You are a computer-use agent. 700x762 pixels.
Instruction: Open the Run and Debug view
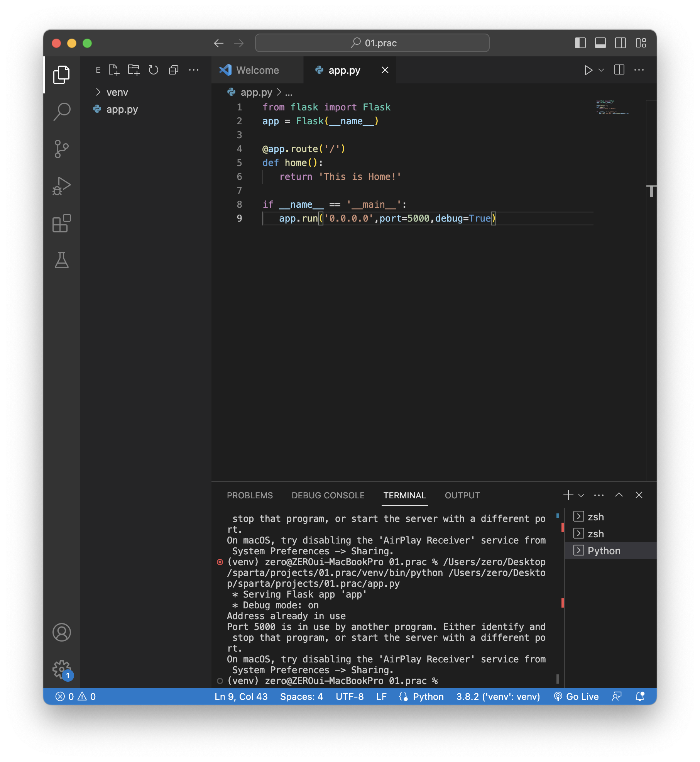(x=61, y=186)
